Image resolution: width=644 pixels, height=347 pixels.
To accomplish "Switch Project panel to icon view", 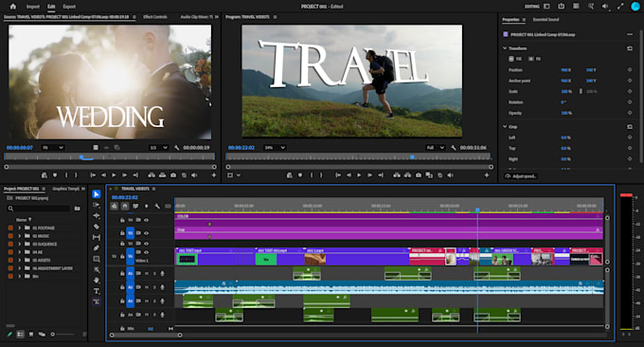I will [31, 335].
